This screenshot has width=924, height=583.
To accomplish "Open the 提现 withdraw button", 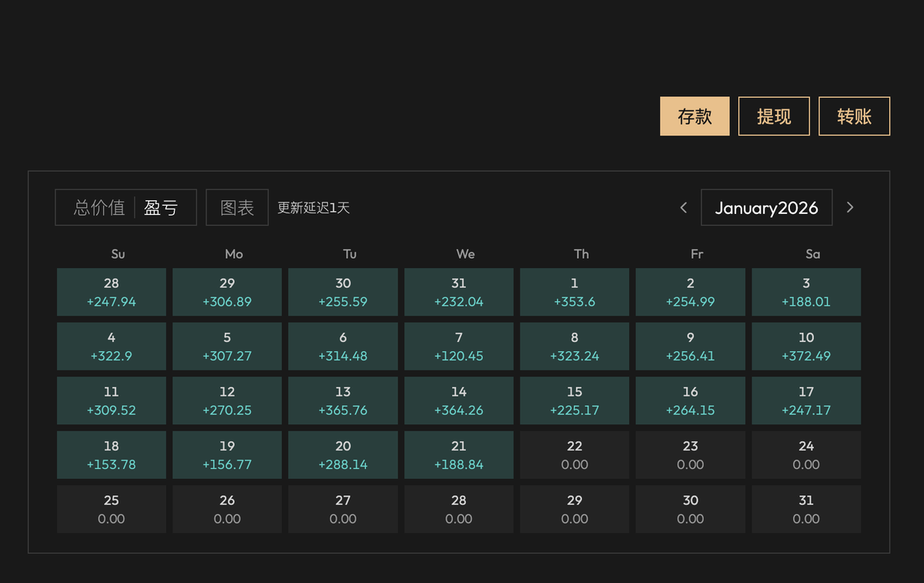I will coord(774,116).
